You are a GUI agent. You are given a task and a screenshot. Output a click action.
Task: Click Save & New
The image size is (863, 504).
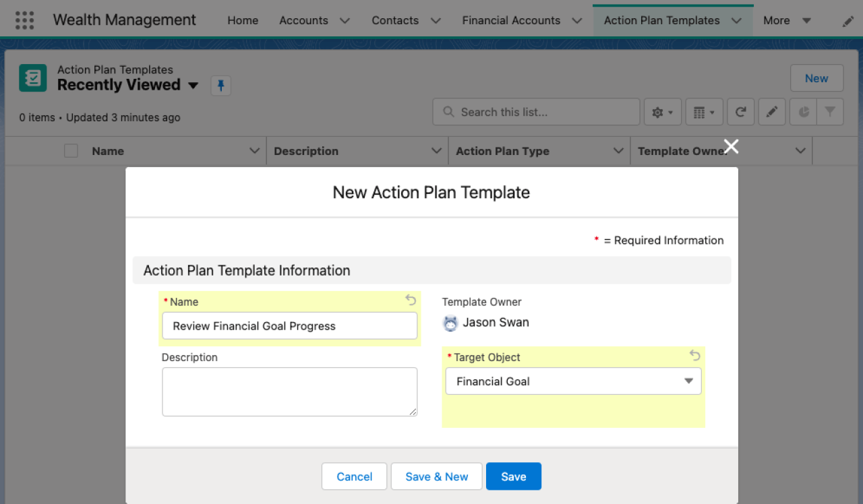(x=437, y=476)
